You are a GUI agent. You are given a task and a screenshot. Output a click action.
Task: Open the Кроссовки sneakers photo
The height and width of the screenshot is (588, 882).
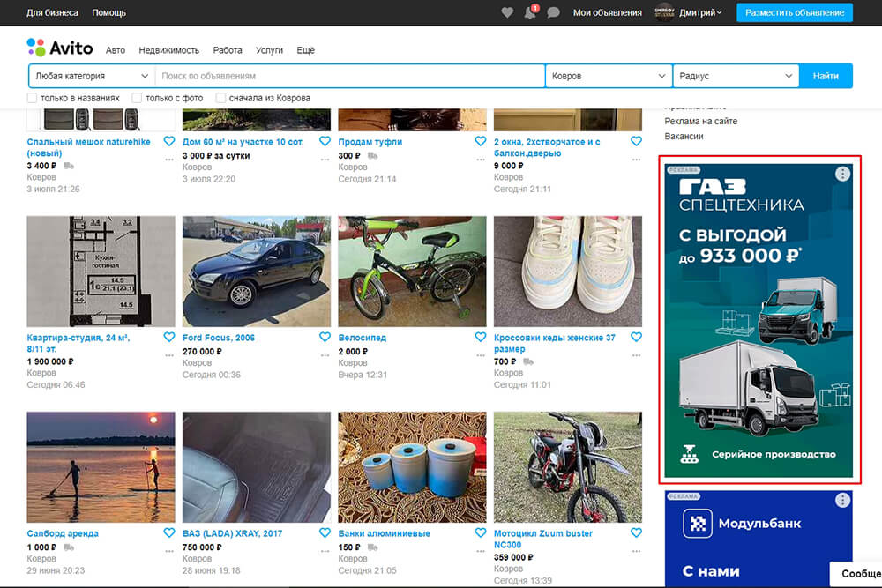[567, 272]
